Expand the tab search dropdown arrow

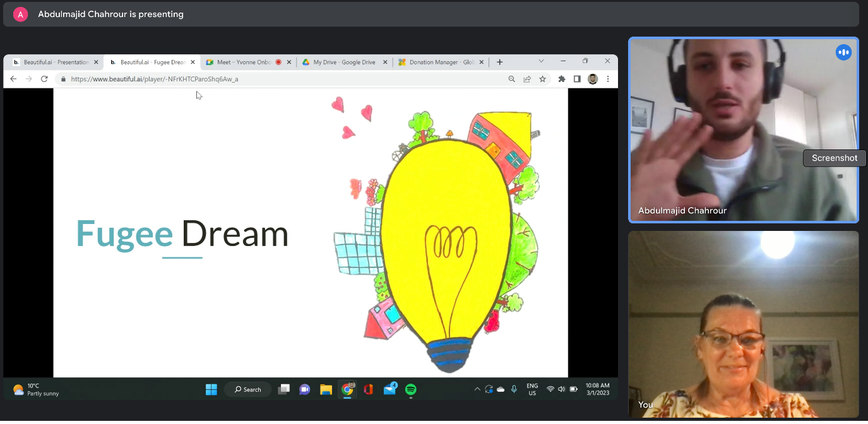click(x=541, y=61)
